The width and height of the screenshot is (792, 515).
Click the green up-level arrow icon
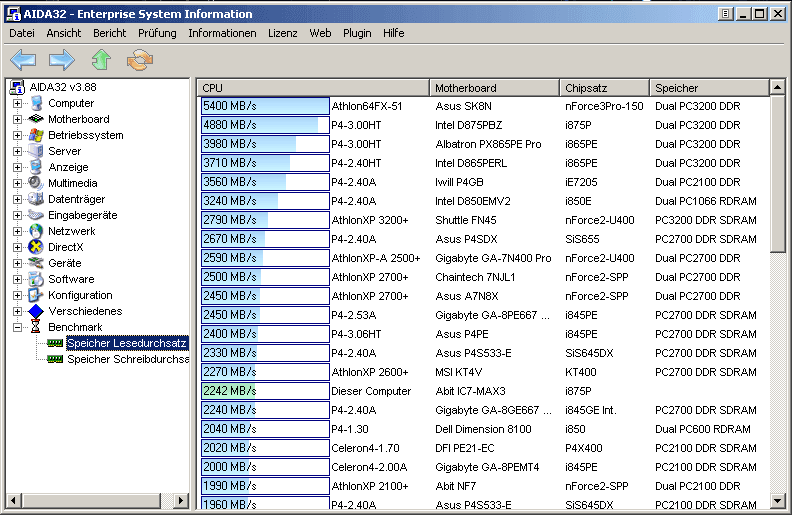click(101, 60)
